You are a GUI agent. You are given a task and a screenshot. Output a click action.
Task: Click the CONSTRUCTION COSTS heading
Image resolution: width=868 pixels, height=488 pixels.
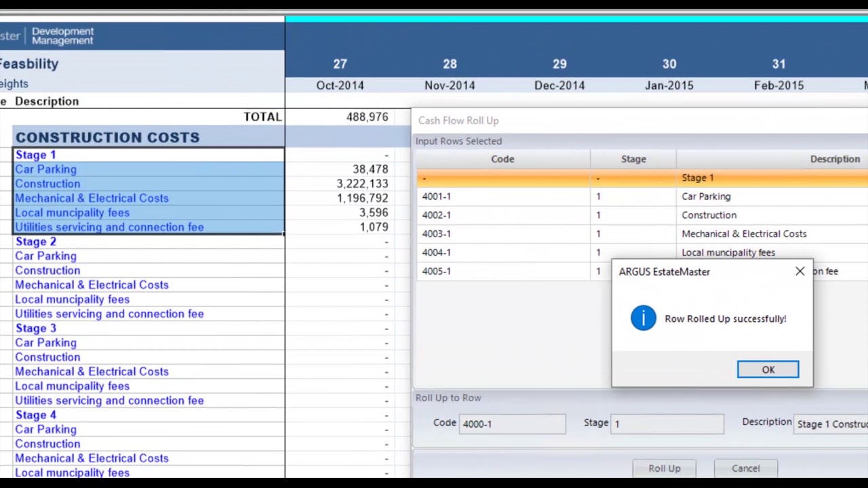[107, 138]
